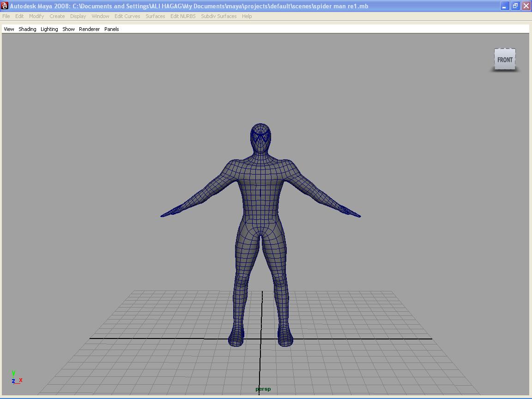Image resolution: width=532 pixels, height=399 pixels.
Task: Open the viewport Lighting menu
Action: coord(49,29)
